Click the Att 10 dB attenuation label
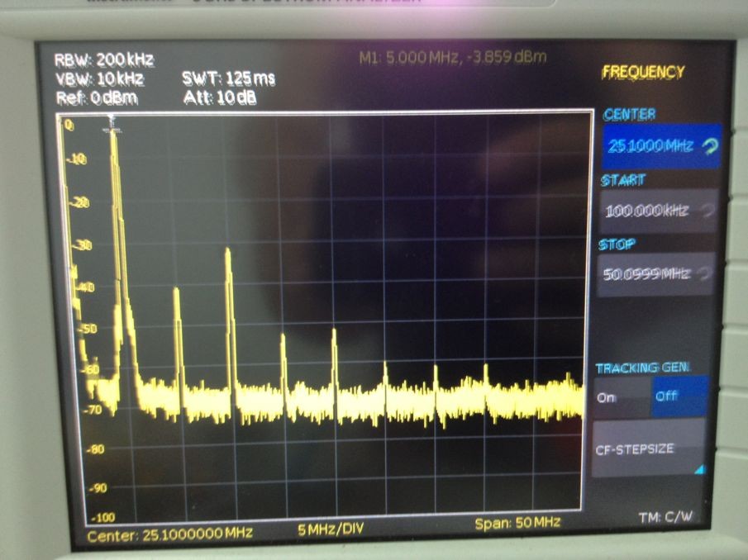The image size is (748, 560). pos(220,97)
